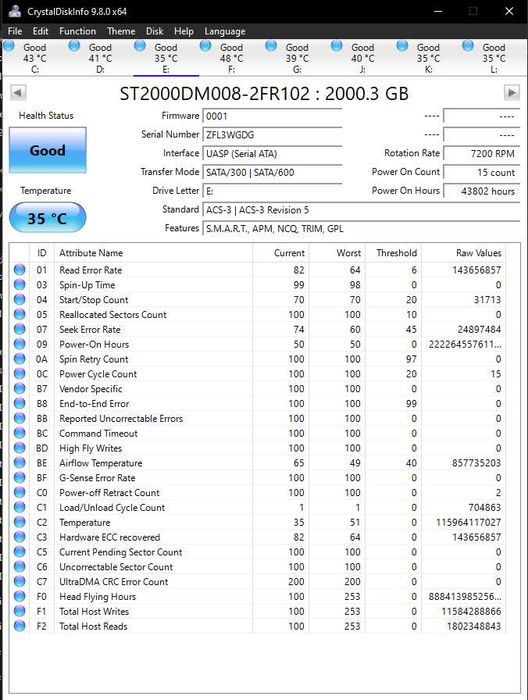
Task: Select drive C: disk tab
Action: [x=34, y=58]
